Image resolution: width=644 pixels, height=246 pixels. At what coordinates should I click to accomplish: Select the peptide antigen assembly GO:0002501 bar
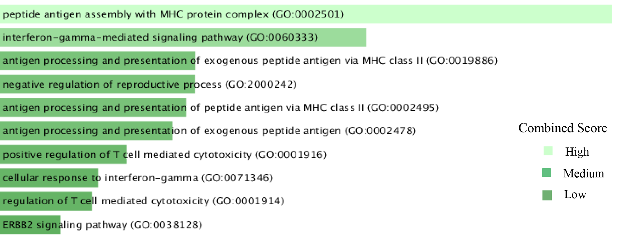click(306, 14)
